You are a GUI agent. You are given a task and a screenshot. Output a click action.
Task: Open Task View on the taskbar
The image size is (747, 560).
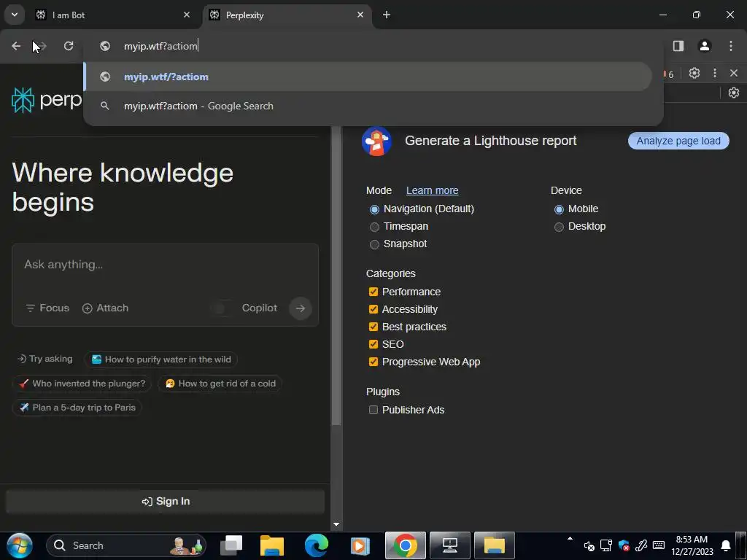click(x=232, y=545)
